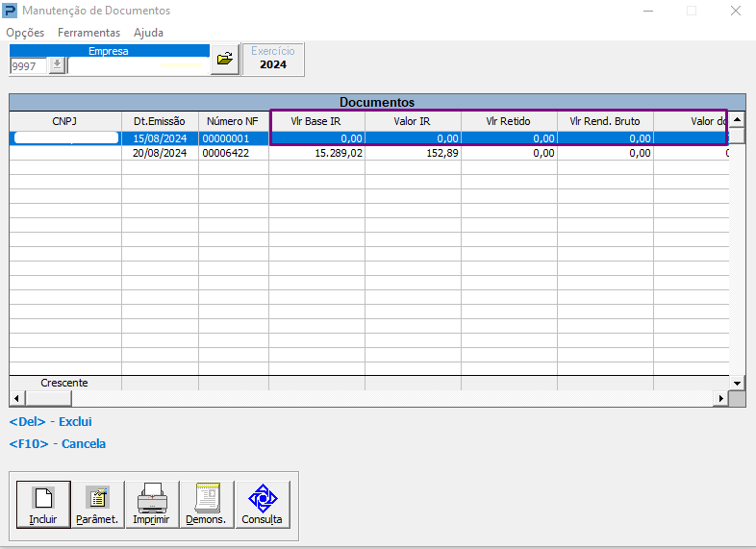The height and width of the screenshot is (549, 756).
Task: Open the Demons. report button
Action: (208, 504)
